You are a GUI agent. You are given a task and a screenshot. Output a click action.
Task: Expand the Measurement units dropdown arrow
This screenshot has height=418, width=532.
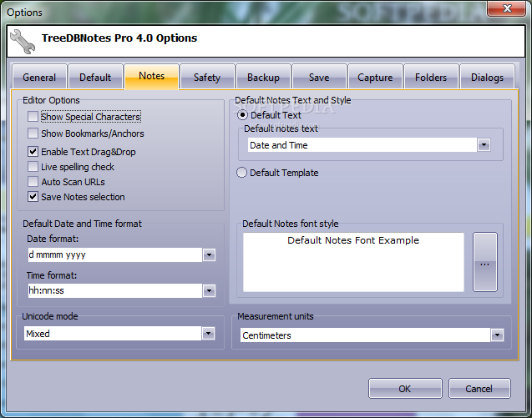click(497, 335)
